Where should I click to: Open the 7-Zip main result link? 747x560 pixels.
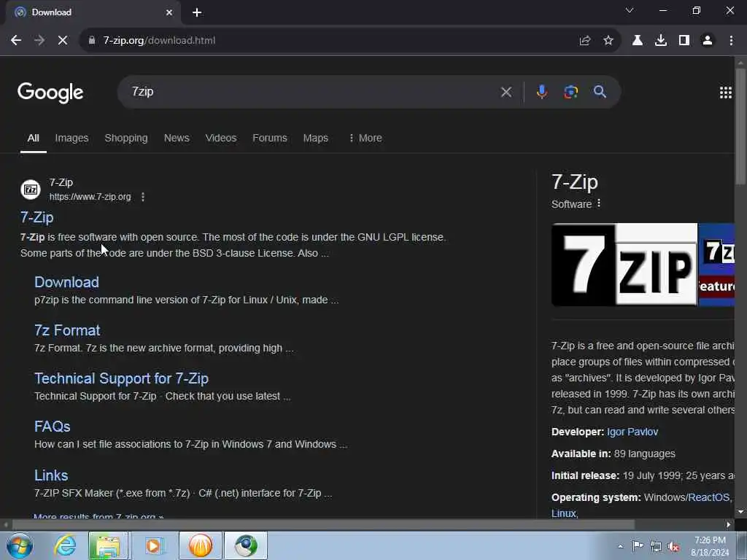[36, 217]
